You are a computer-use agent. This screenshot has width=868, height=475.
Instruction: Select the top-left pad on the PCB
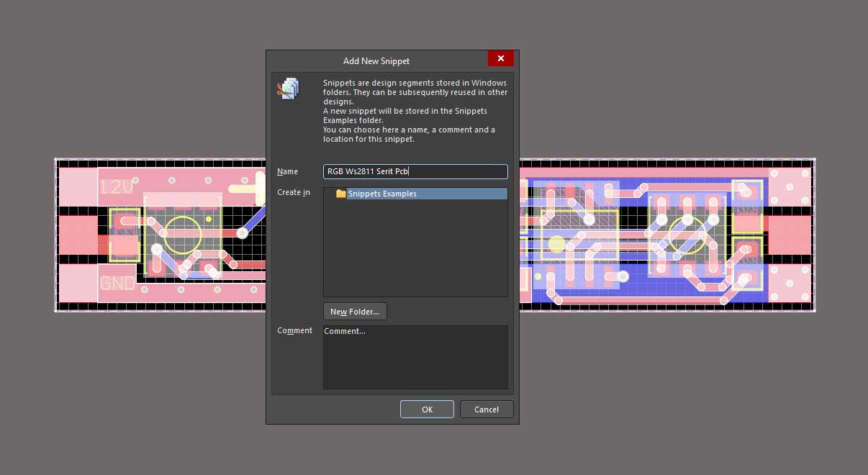coord(78,187)
